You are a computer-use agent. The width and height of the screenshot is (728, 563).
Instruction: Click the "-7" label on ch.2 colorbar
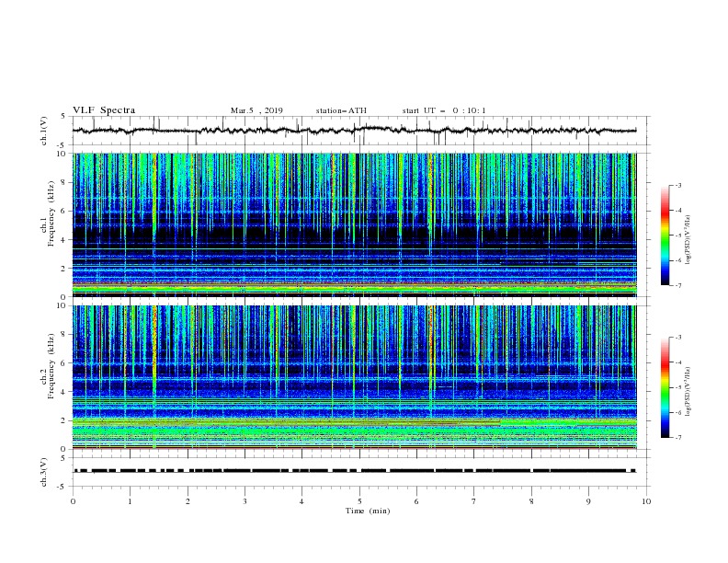[x=678, y=438]
